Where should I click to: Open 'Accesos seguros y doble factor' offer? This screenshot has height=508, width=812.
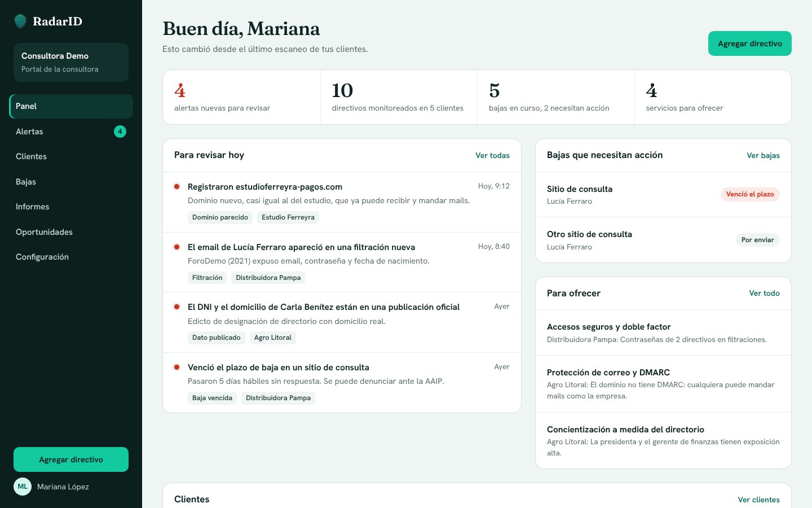(663, 332)
